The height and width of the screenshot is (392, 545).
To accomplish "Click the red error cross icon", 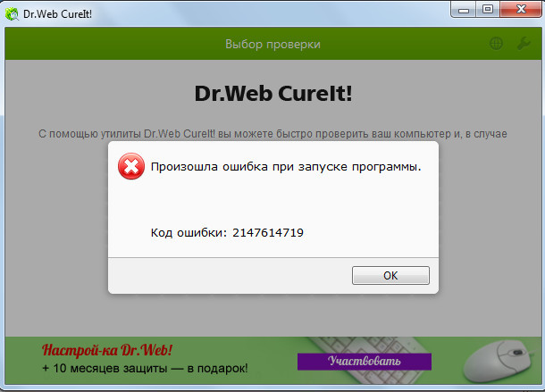I will point(131,167).
